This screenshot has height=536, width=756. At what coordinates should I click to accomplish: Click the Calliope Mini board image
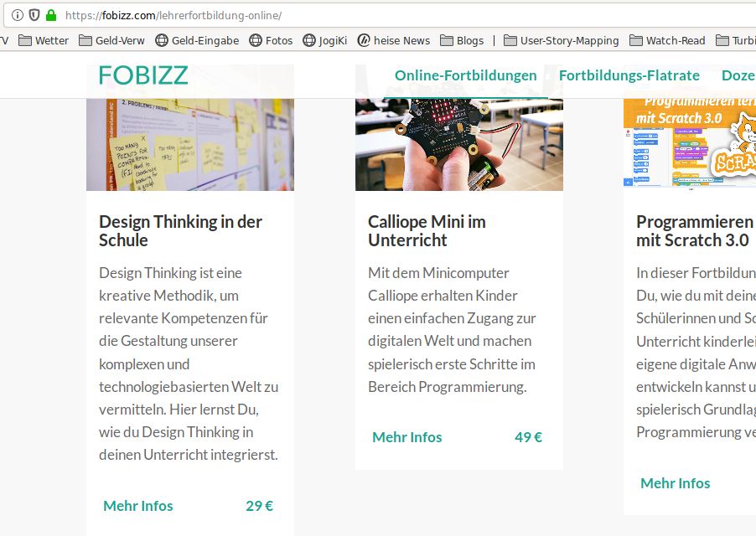[459, 145]
